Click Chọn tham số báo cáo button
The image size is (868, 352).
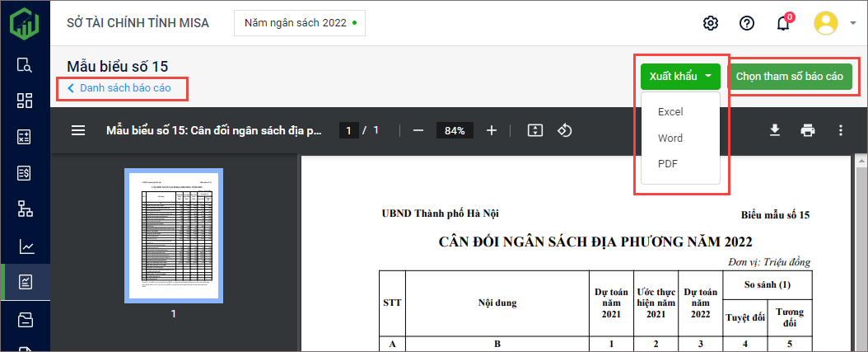789,76
